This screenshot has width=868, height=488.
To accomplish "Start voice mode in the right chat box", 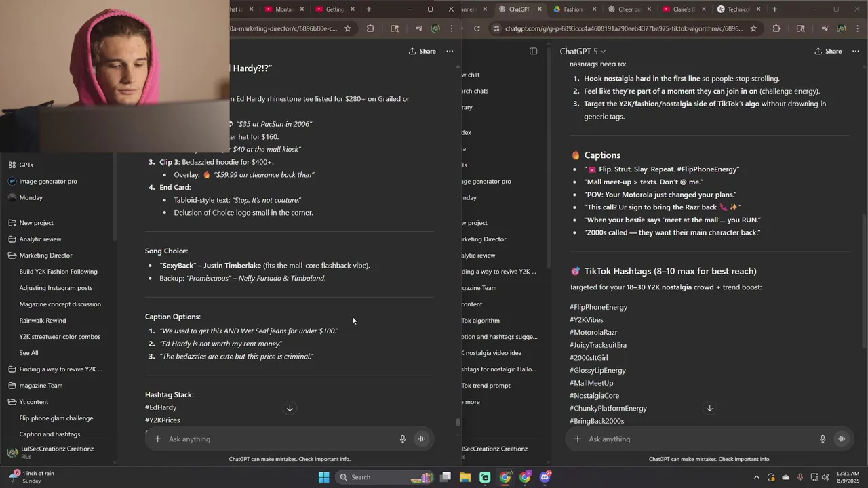I will point(842,439).
